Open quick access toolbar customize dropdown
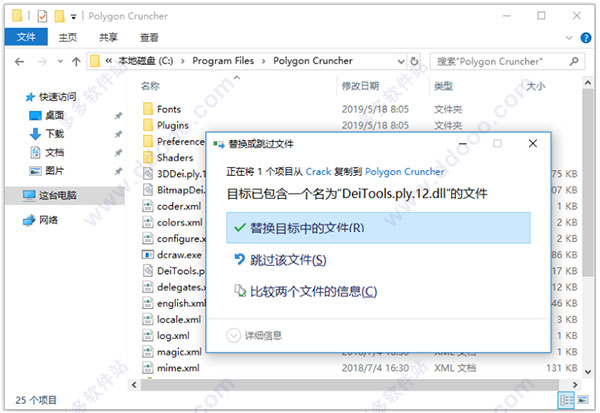Viewport: 600px width, 413px height. pos(73,16)
